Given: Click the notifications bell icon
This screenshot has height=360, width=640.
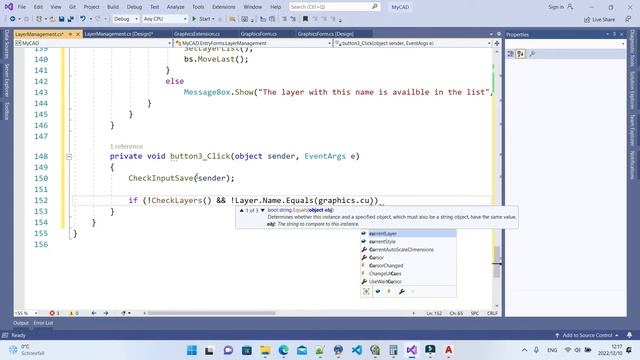Looking at the screenshot, I should click(629, 335).
